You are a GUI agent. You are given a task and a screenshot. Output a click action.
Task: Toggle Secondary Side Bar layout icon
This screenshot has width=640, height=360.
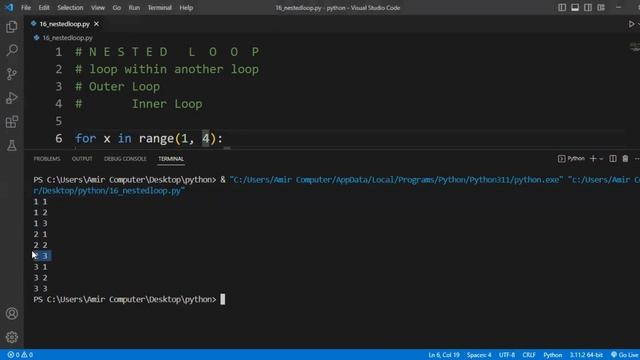588,7
